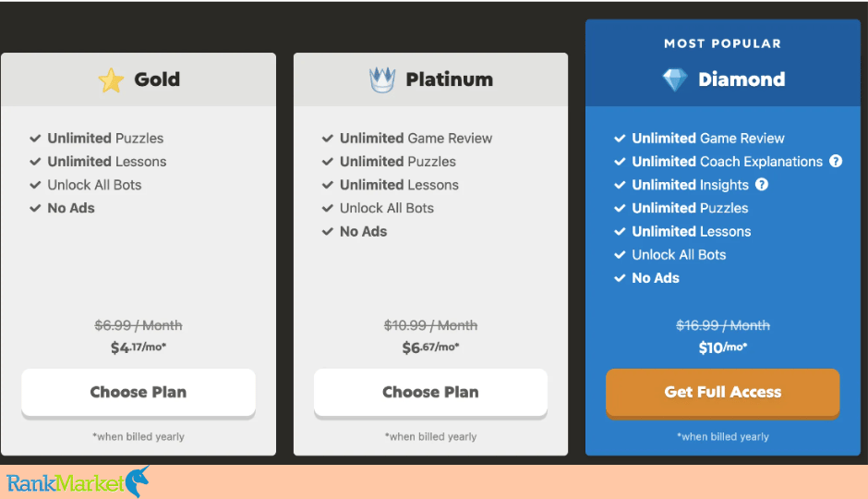
Task: Select the Most Popular Diamond header
Action: tap(723, 63)
